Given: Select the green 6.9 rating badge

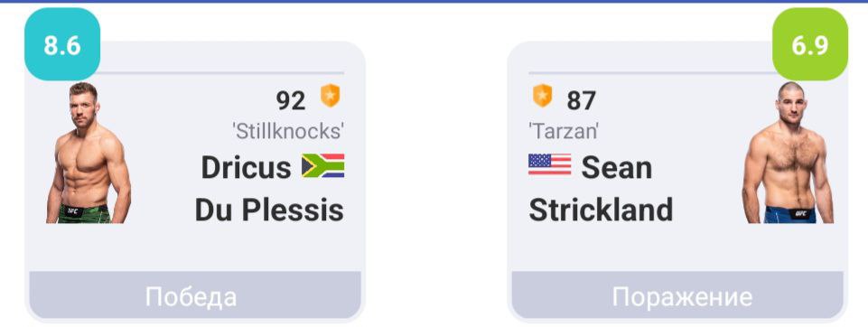Looking at the screenshot, I should (x=810, y=44).
